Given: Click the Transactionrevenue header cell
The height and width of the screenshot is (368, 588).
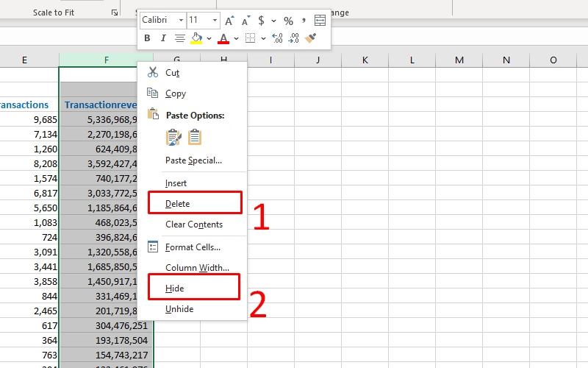Looking at the screenshot, I should pos(100,105).
